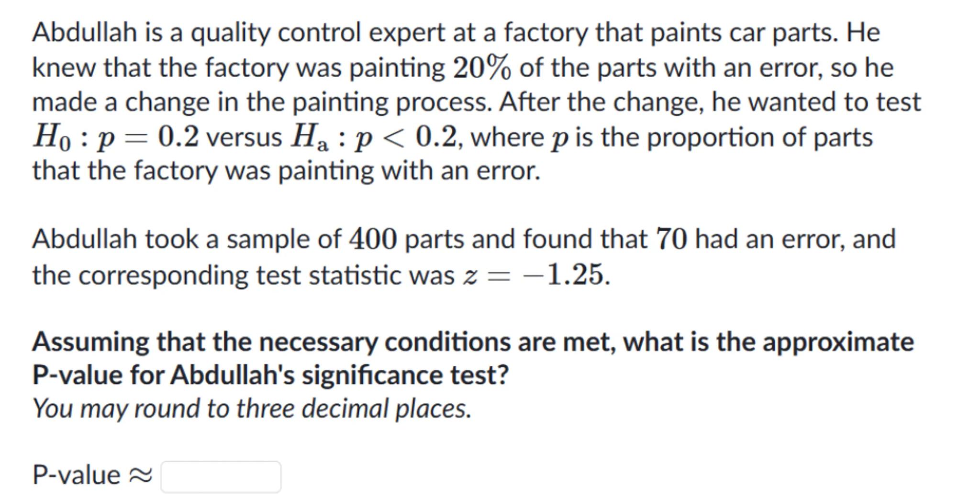This screenshot has height=500, width=980.
Task: Click the bold word "Assuming"
Action: (x=90, y=342)
